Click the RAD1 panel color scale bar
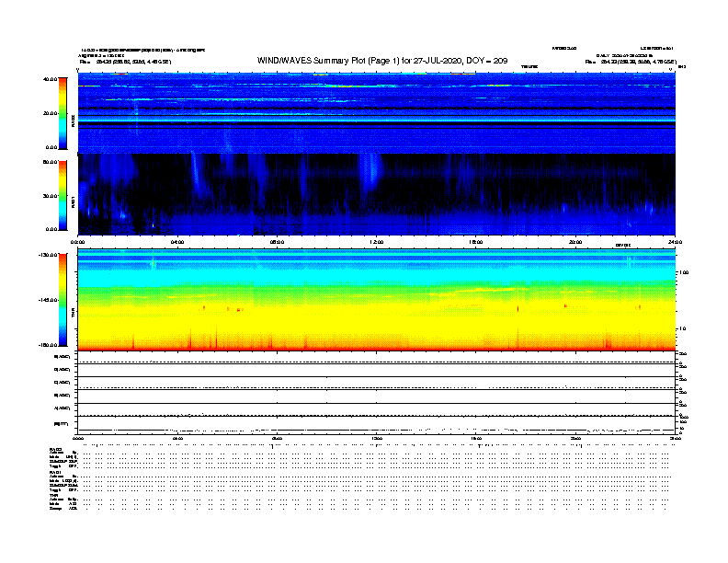Screen dimensions: 728x563 [x=63, y=196]
